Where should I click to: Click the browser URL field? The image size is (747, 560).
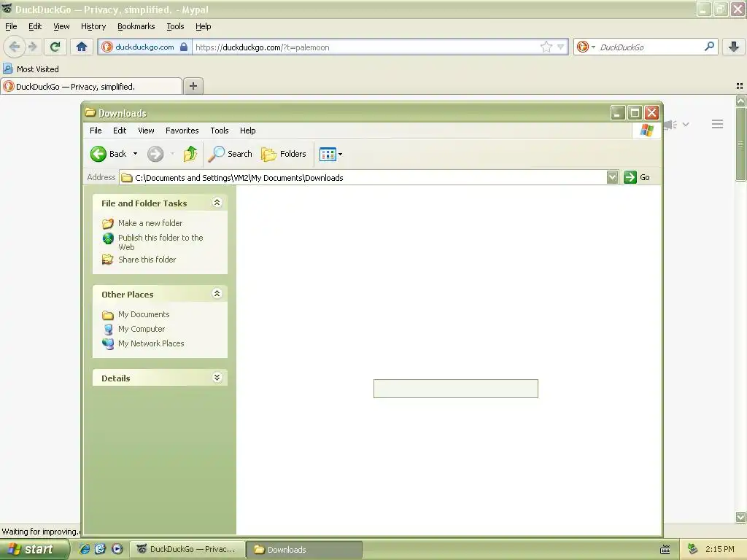pyautogui.click(x=365, y=47)
